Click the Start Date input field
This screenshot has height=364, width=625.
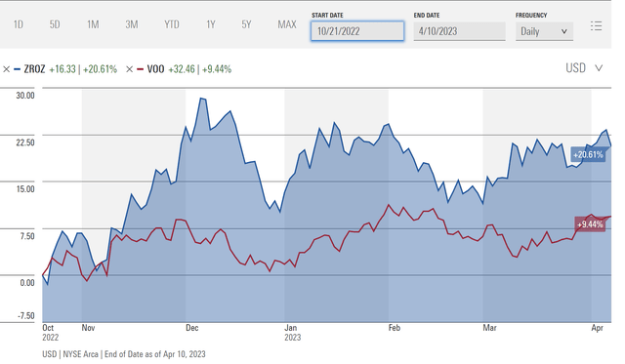point(357,31)
